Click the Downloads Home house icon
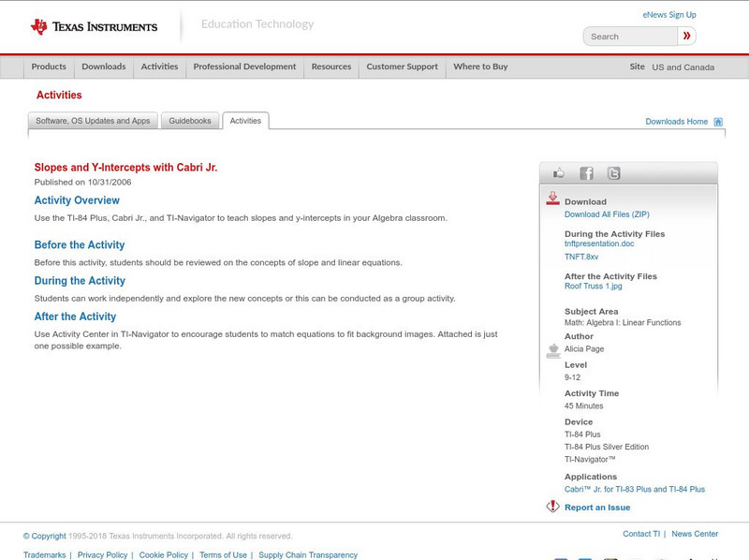 click(x=718, y=122)
